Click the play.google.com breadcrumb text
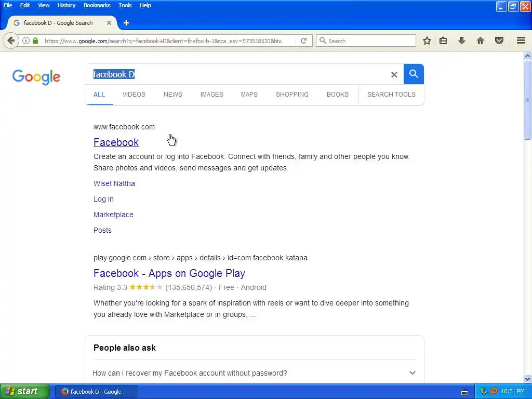Screen dimensions: 532x399 201,258
